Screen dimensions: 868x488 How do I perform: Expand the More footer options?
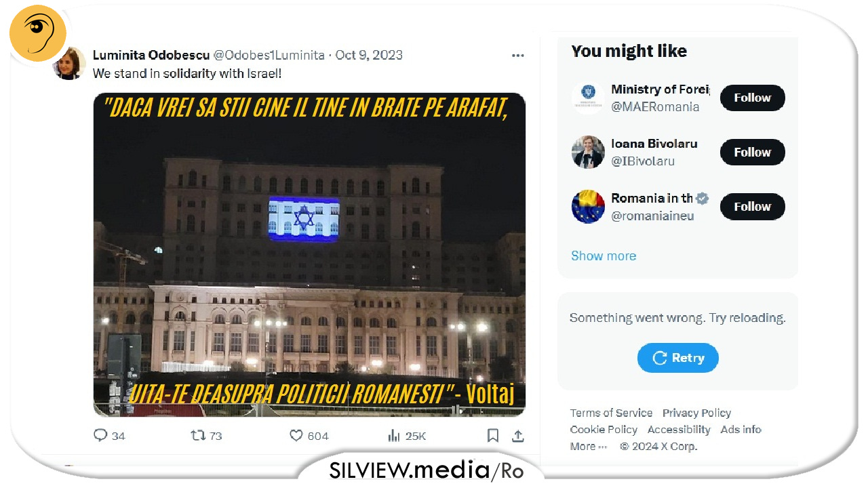point(589,447)
